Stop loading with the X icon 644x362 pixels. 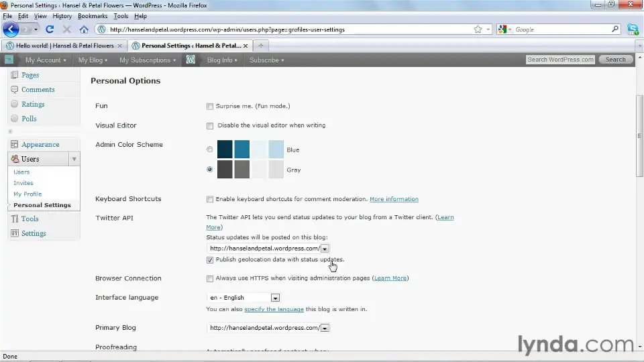point(66,29)
